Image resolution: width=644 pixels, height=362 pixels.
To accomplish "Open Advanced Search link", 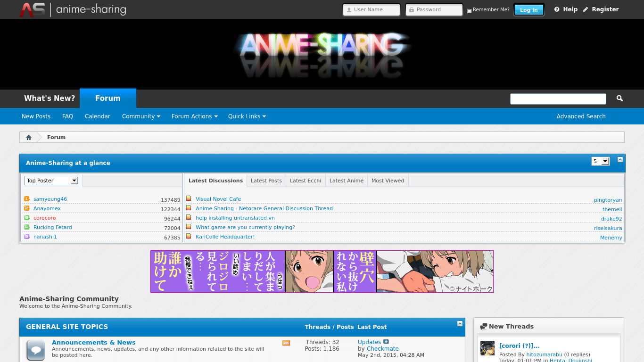I will coord(581,116).
